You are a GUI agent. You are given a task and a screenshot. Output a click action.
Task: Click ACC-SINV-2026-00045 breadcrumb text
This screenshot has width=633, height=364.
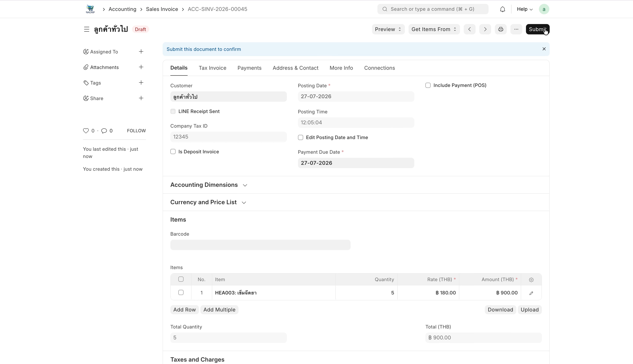[x=217, y=9]
